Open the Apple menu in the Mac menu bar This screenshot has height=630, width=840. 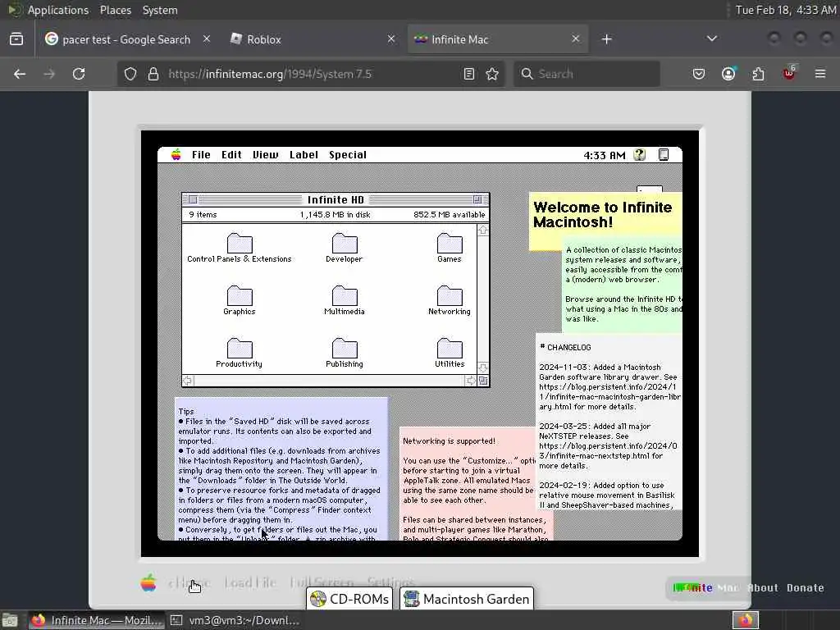coord(176,155)
